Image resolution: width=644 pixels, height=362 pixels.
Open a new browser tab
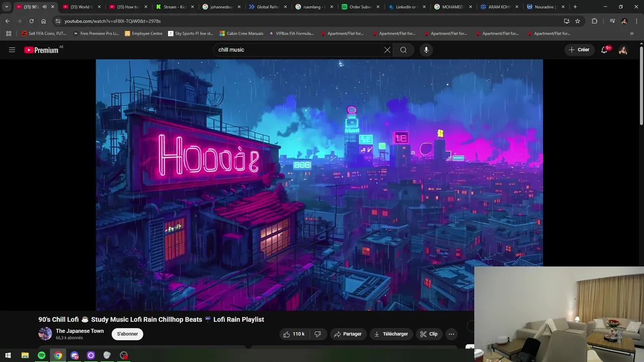pos(575,7)
